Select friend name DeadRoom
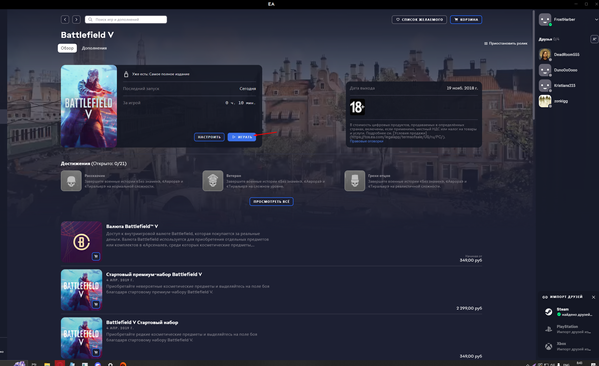Screen dimensions: 599x366 (x=567, y=55)
